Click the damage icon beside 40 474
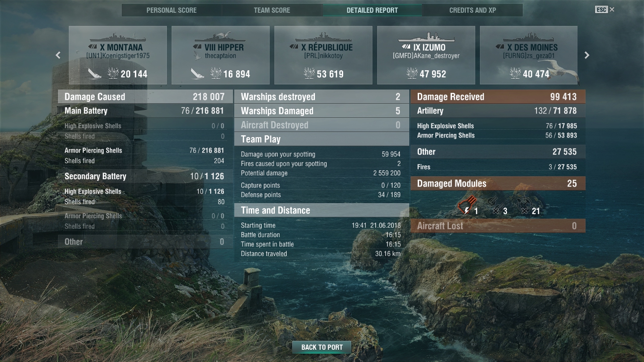The image size is (644, 362). pos(515,73)
